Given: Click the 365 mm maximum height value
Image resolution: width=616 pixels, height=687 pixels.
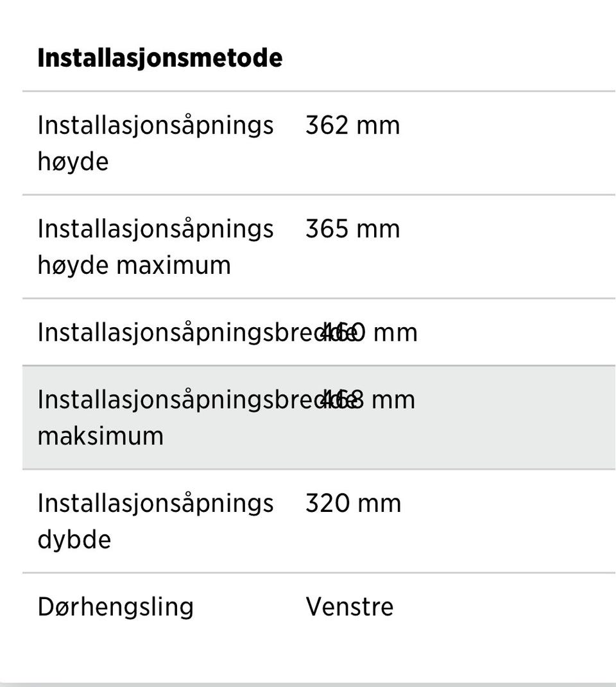Looking at the screenshot, I should 352,229.
